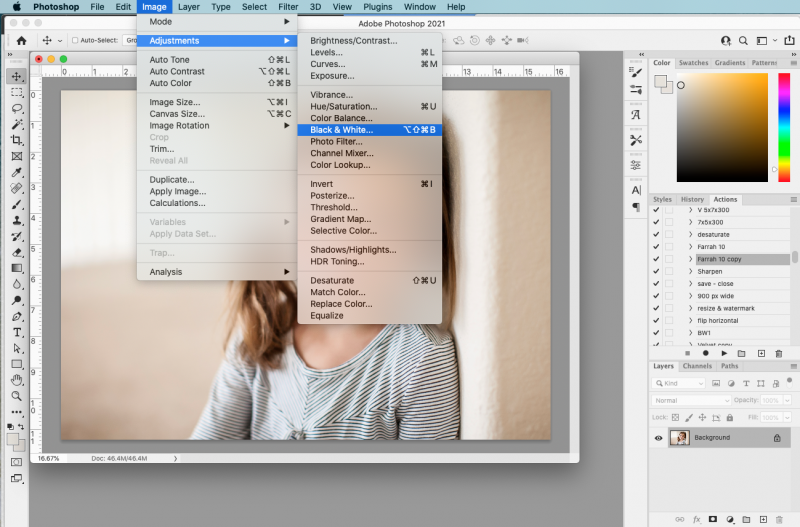Image resolution: width=800 pixels, height=527 pixels.
Task: Uncheck the BW1 action checkmark
Action: point(656,333)
